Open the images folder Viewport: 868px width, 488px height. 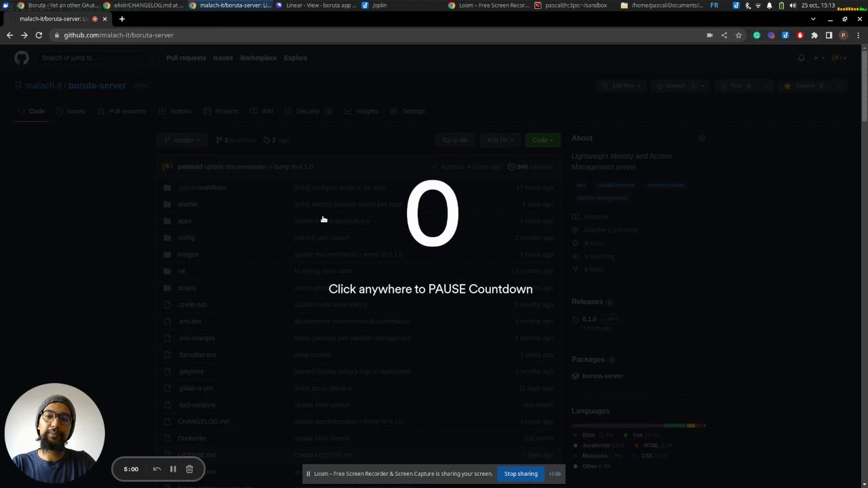pos(188,254)
